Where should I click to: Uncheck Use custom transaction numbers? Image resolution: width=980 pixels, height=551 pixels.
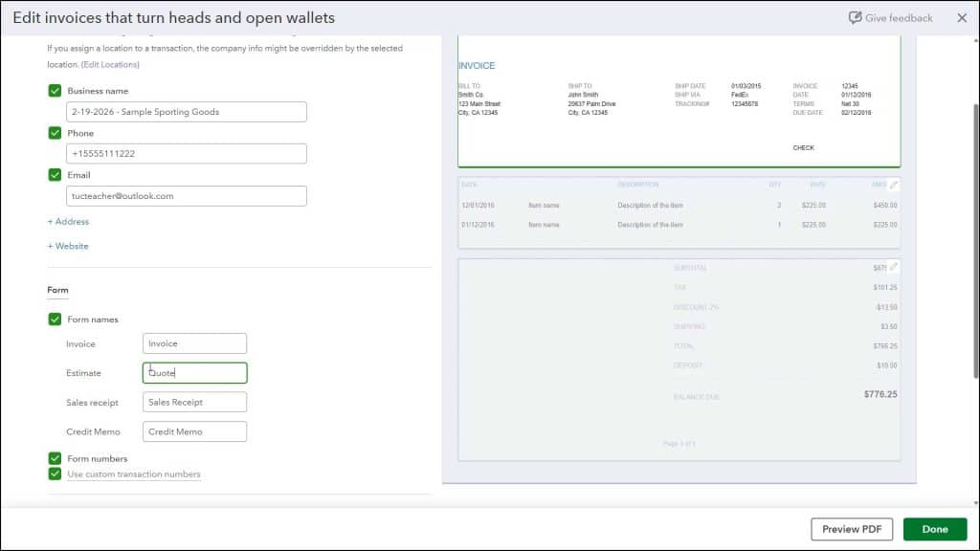point(55,474)
